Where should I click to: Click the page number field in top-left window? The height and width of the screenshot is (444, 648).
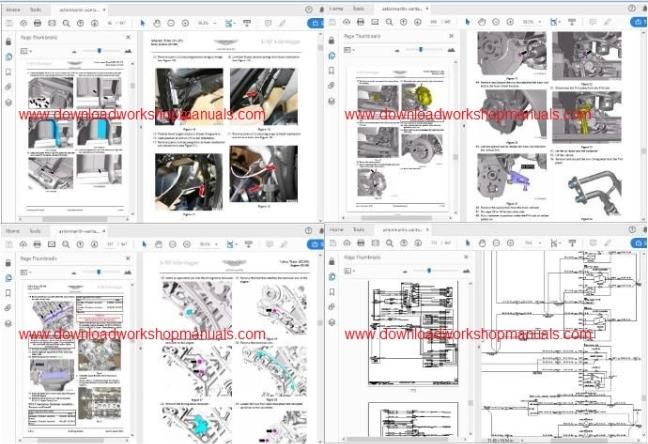[x=111, y=23]
